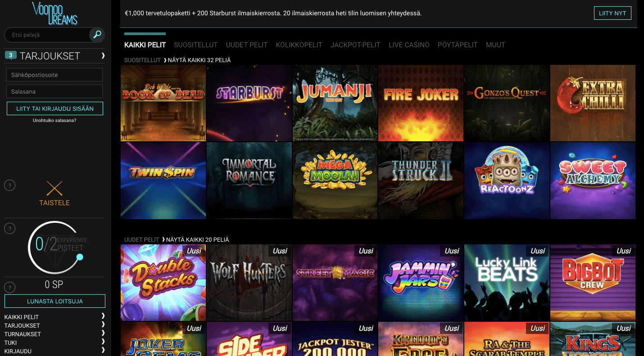Open the Double Stacks game
The image size is (644, 356).
pyautogui.click(x=163, y=283)
